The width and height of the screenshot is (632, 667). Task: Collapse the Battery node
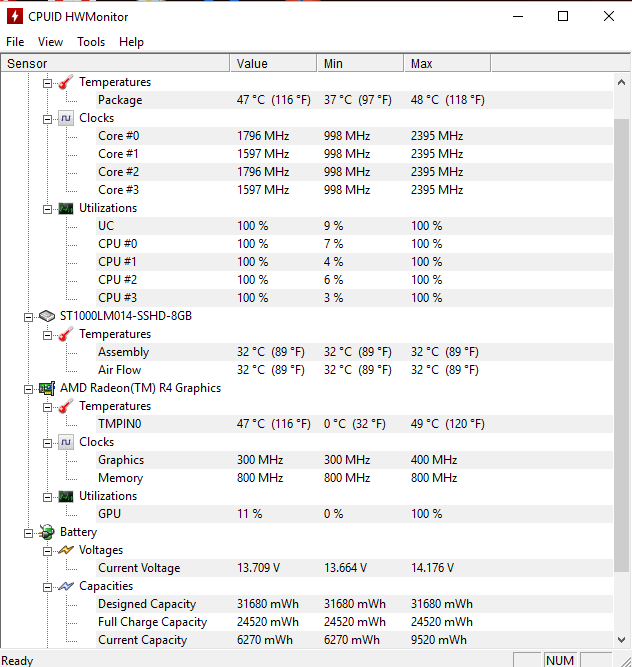[x=28, y=533]
